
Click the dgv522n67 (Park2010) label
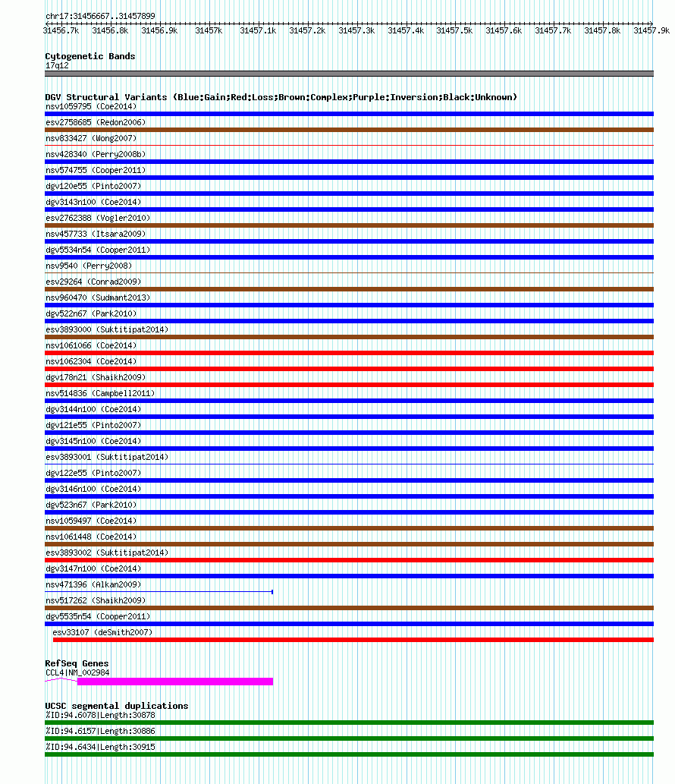pyautogui.click(x=91, y=314)
